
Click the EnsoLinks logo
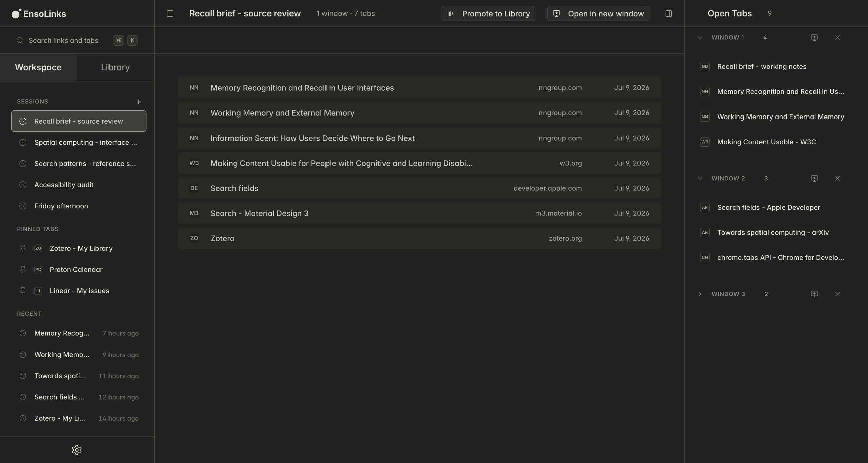[x=39, y=13]
